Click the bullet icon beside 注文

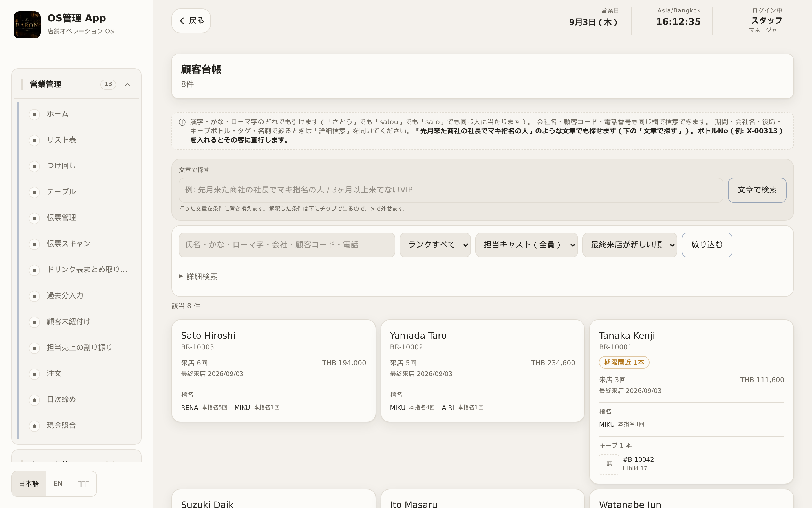coord(34,374)
